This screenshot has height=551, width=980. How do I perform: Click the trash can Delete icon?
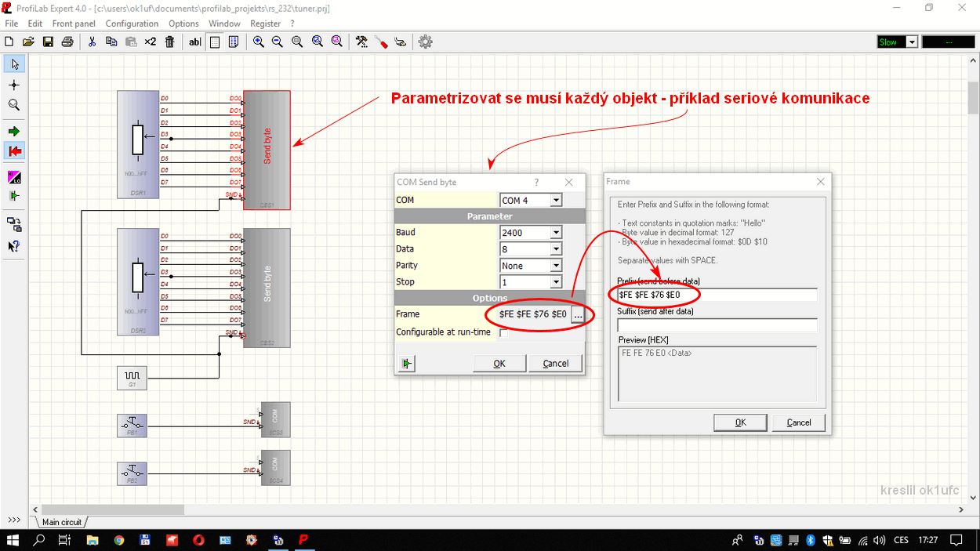tap(169, 42)
